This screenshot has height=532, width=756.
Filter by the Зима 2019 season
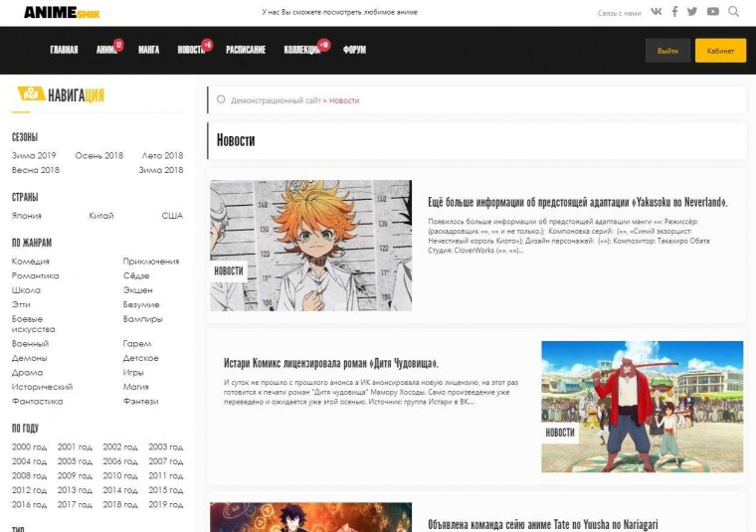coord(34,156)
